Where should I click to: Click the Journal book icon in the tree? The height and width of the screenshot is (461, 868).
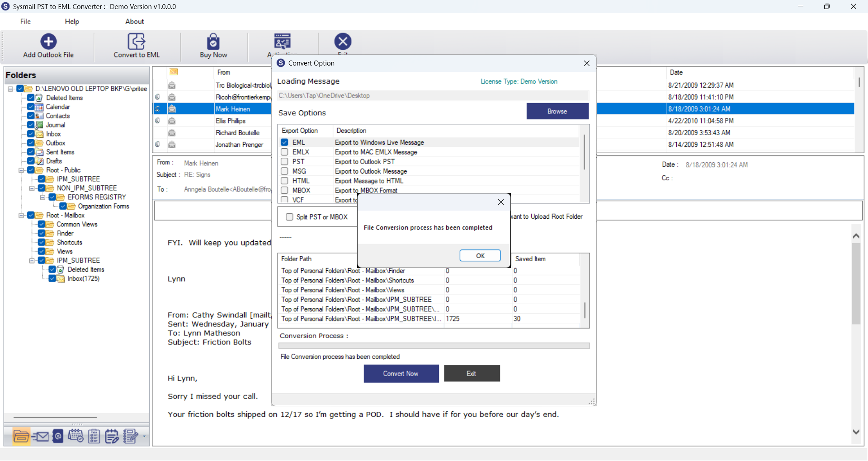tap(39, 125)
